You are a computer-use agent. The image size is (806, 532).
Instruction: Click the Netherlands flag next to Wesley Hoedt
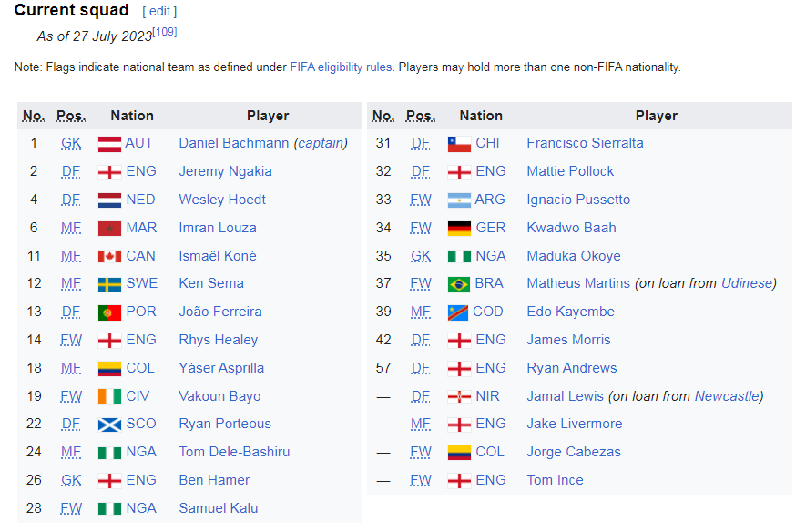[x=109, y=199]
